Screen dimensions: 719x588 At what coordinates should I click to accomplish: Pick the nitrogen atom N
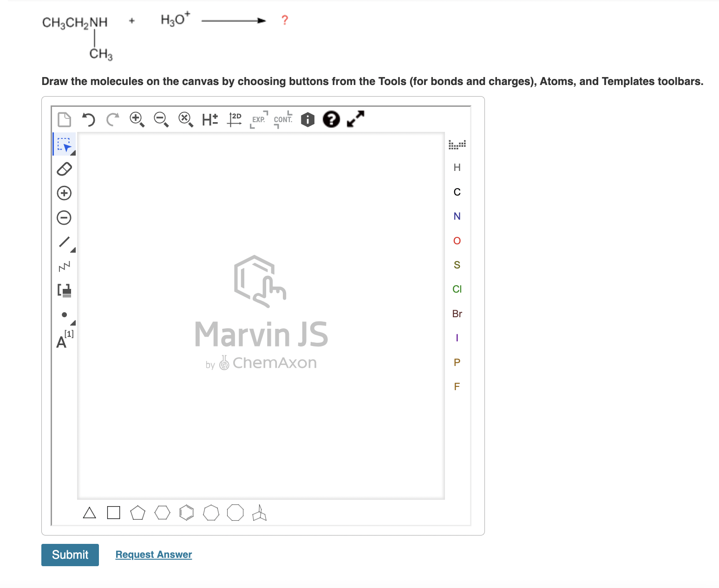(x=457, y=216)
